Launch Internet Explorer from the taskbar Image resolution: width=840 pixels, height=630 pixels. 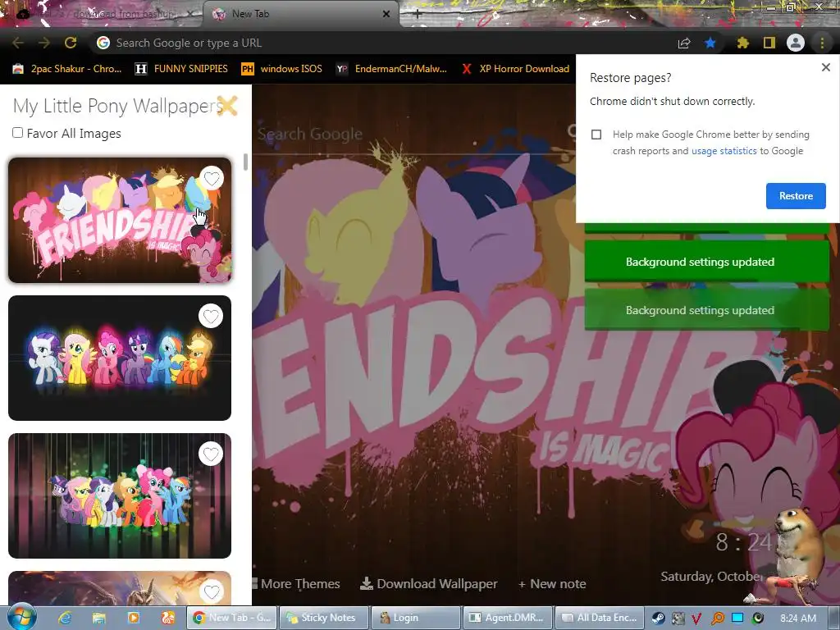[66, 618]
